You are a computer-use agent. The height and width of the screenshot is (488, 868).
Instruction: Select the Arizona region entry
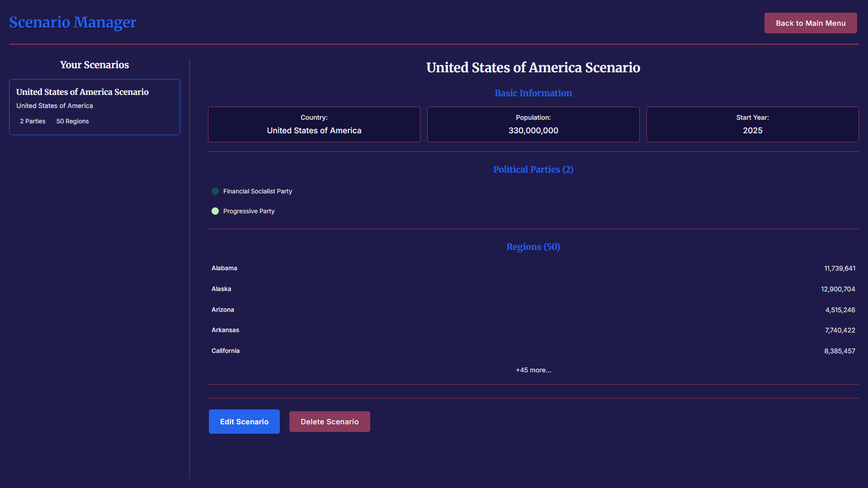point(223,310)
